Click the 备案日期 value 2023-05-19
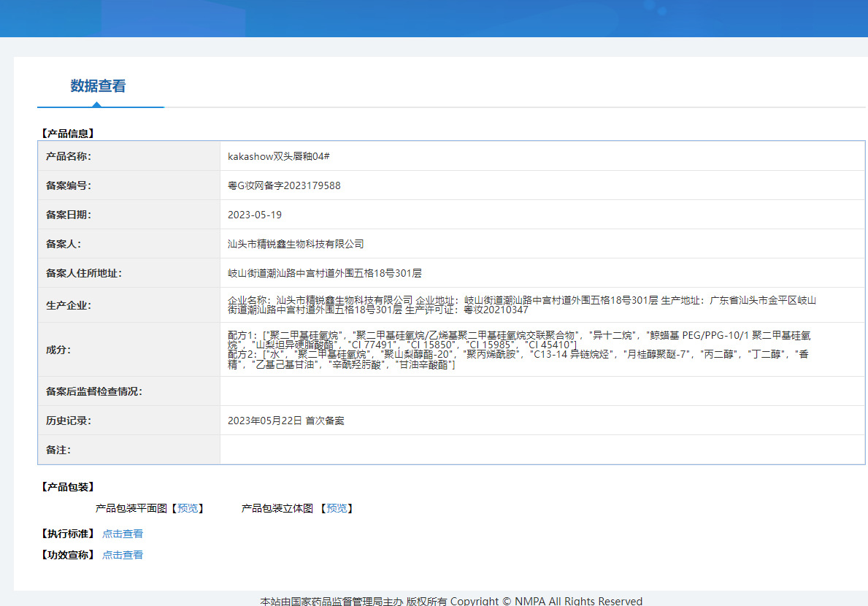The height and width of the screenshot is (606, 868). [x=254, y=215]
